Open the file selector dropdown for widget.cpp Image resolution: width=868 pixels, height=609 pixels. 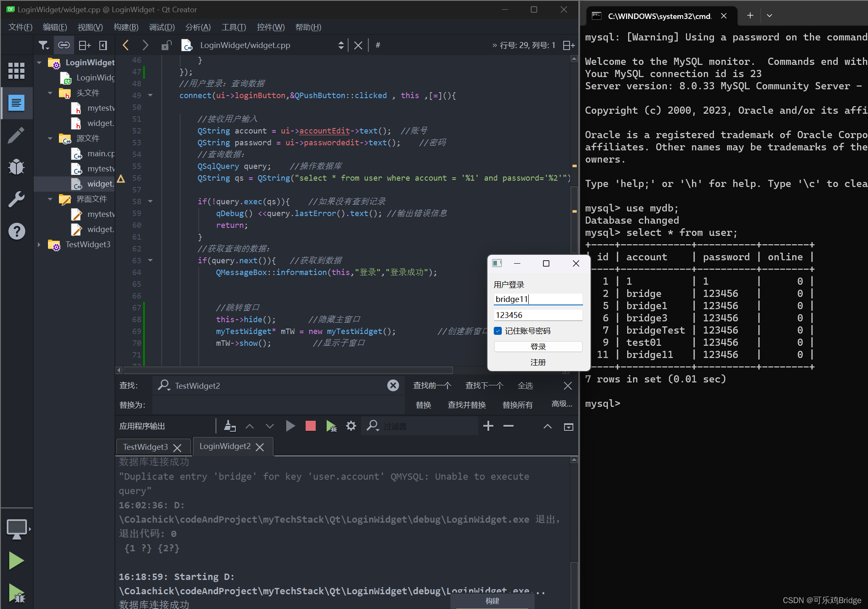click(341, 45)
